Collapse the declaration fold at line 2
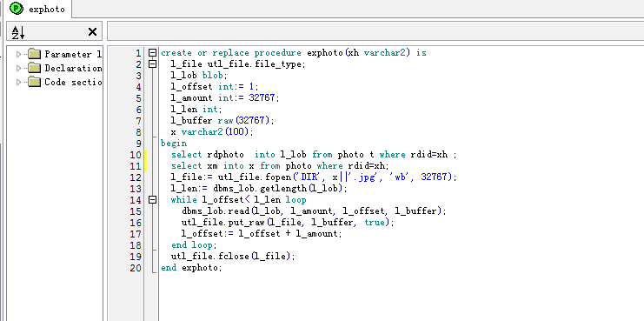This screenshot has height=321, width=644. pyautogui.click(x=152, y=64)
